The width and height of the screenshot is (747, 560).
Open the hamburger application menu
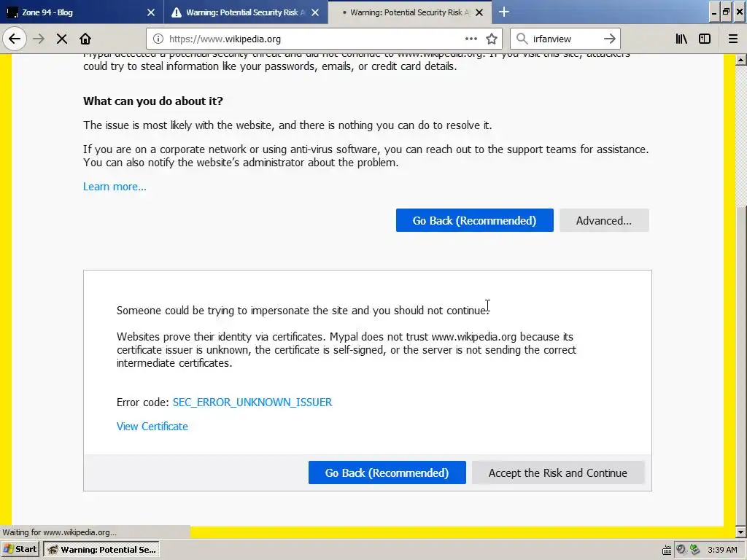(733, 39)
